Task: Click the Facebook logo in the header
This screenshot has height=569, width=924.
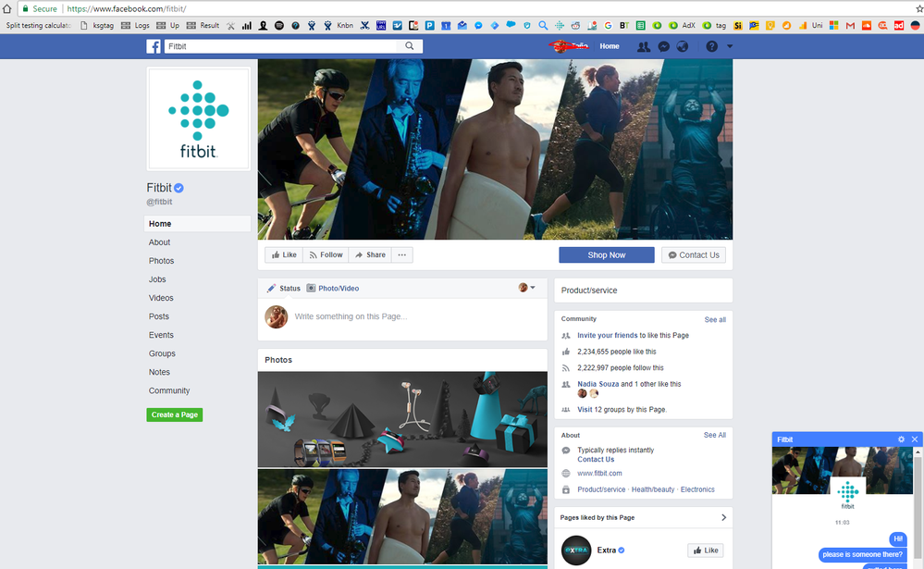Action: [154, 46]
